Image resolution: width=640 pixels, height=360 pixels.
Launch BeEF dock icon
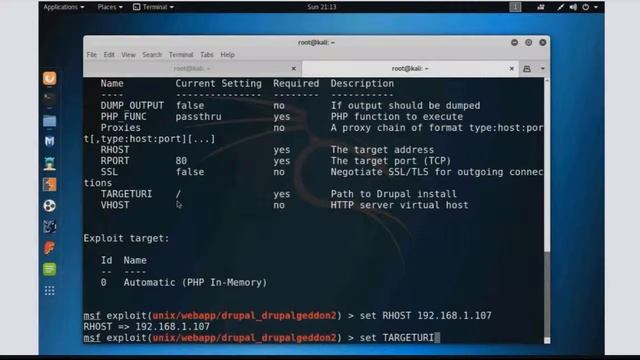pyautogui.click(x=49, y=227)
